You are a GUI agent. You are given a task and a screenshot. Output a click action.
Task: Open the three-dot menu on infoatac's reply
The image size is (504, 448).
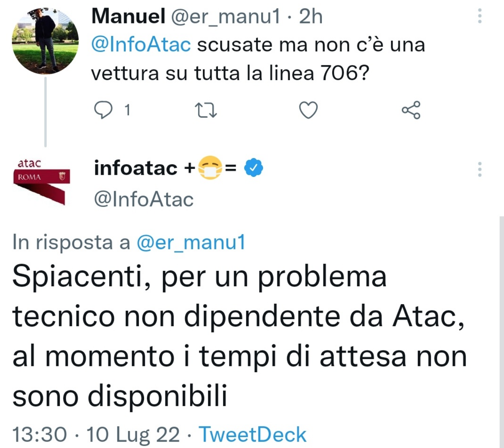coord(480,169)
